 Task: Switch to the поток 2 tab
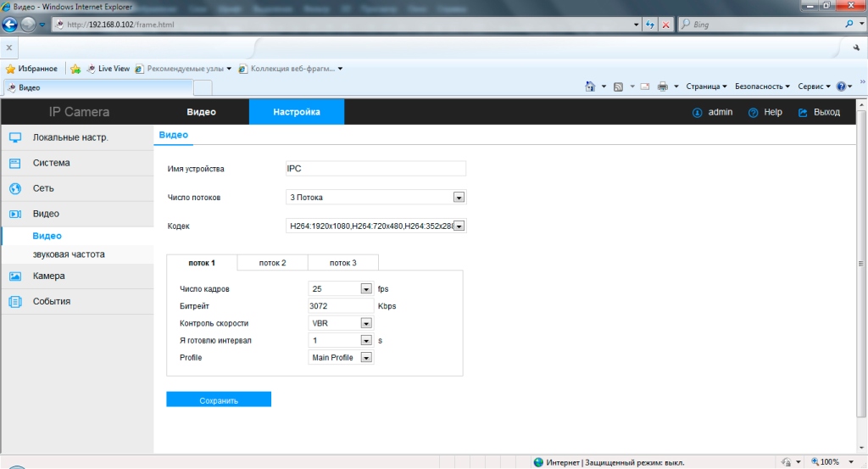click(272, 262)
